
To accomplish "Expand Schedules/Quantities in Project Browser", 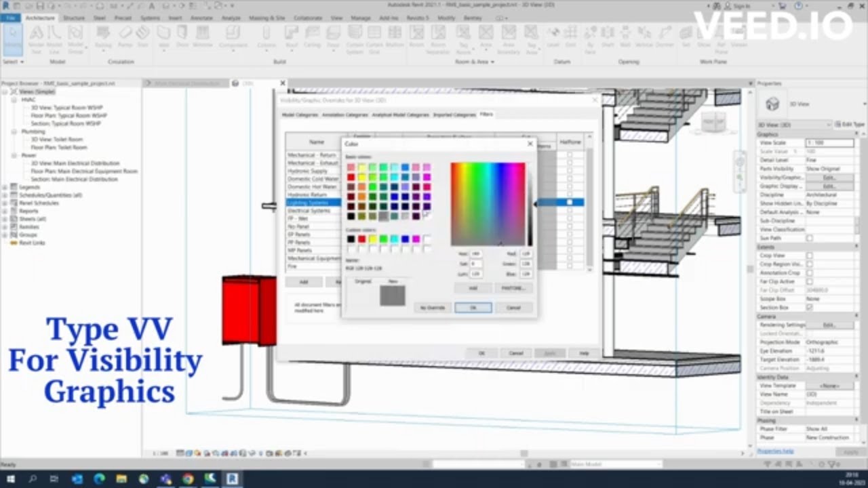I will click(5, 195).
